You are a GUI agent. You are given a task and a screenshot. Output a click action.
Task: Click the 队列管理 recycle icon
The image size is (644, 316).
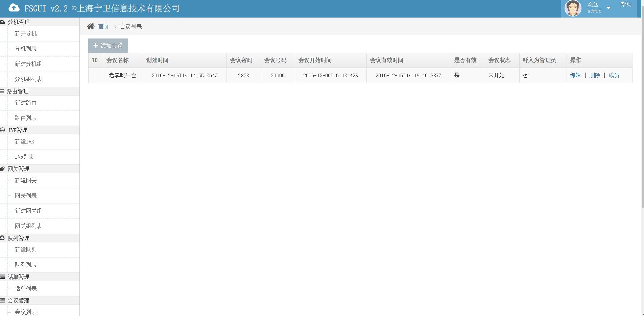coord(3,238)
